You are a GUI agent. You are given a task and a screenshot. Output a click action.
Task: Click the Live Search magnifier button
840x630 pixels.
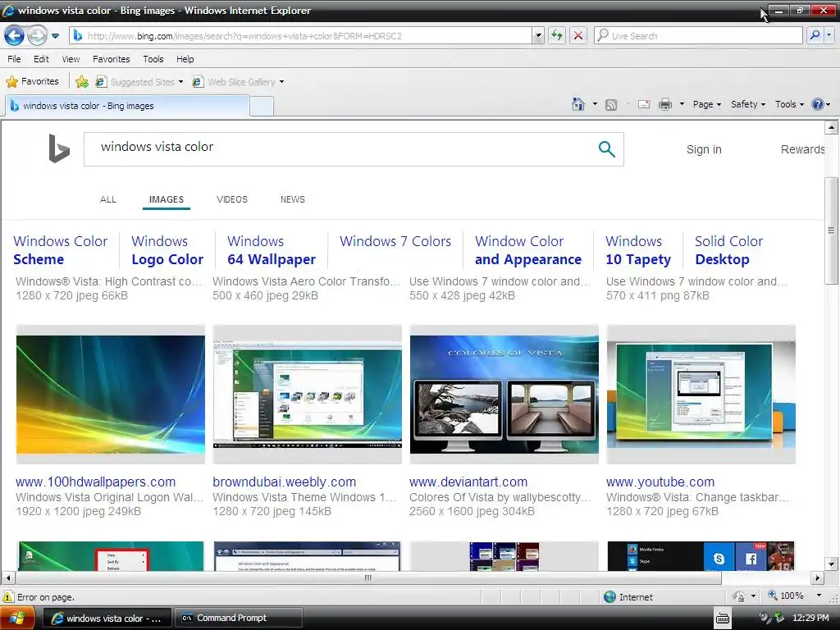(x=815, y=36)
